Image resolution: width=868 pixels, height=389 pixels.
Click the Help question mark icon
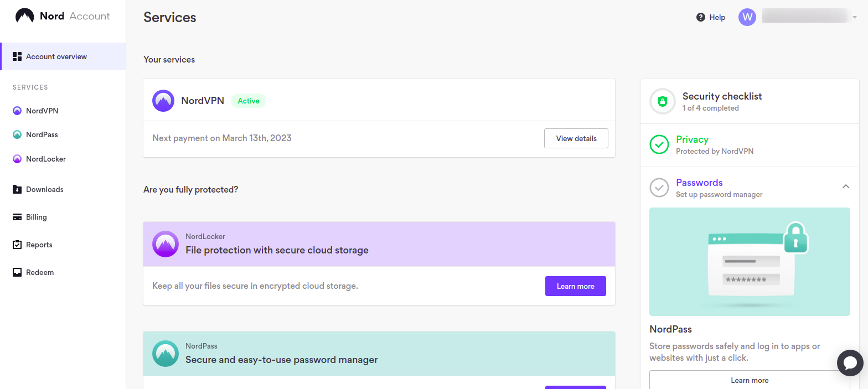[x=701, y=17]
